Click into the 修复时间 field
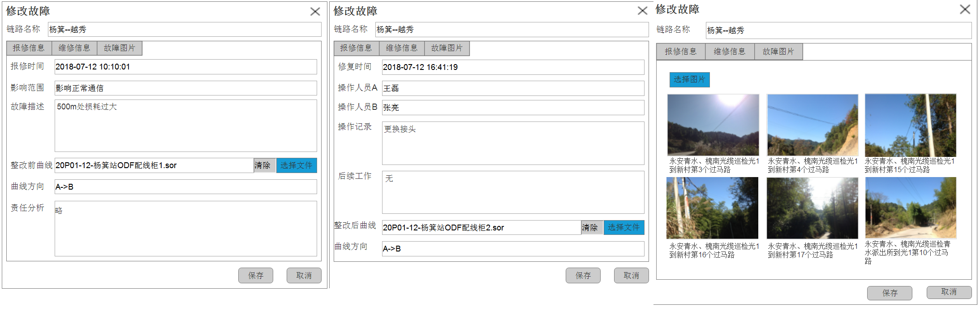This screenshot has width=980, height=312. (513, 67)
